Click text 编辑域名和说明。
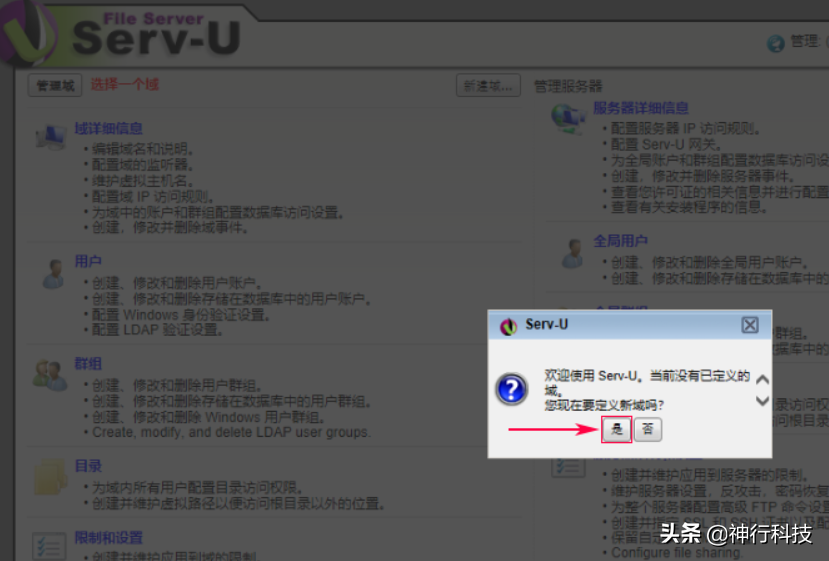 point(143,149)
